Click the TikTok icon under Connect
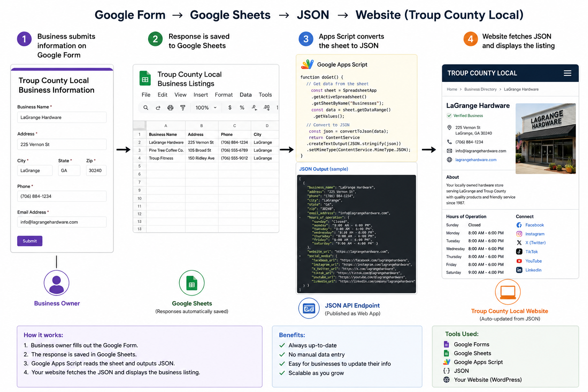This screenshot has width=588, height=392. point(519,252)
